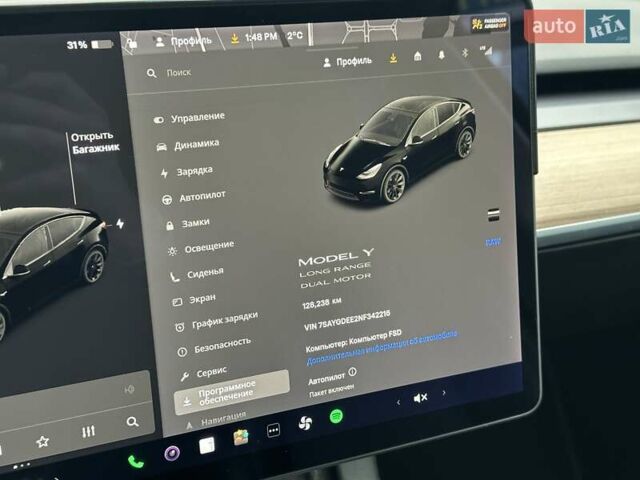
Task: Select Программное обеспечение software item
Action: click(x=232, y=393)
